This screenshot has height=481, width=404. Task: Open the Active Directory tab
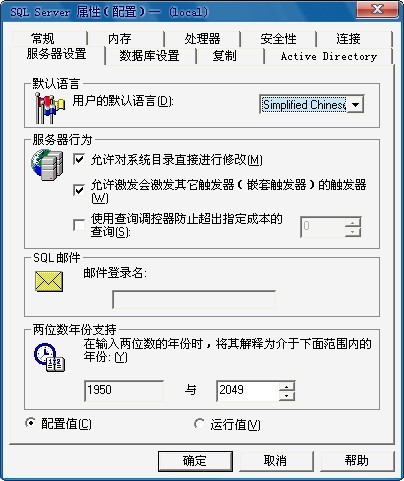click(329, 56)
